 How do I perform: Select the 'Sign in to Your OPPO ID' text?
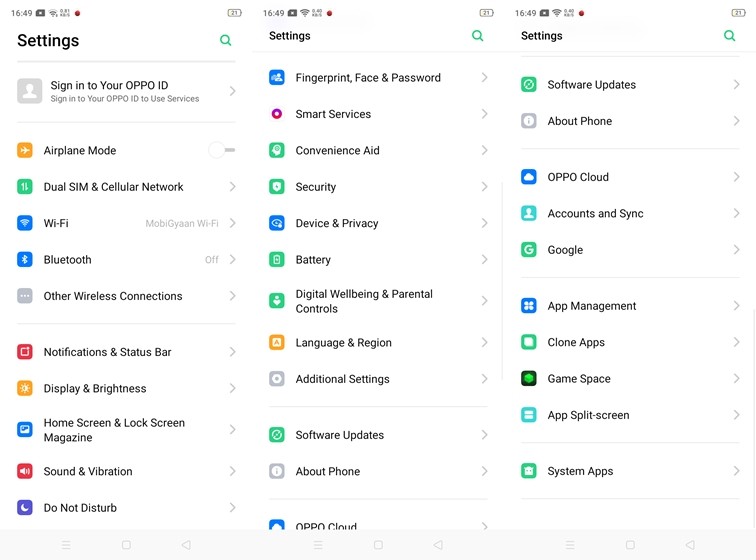(x=109, y=85)
